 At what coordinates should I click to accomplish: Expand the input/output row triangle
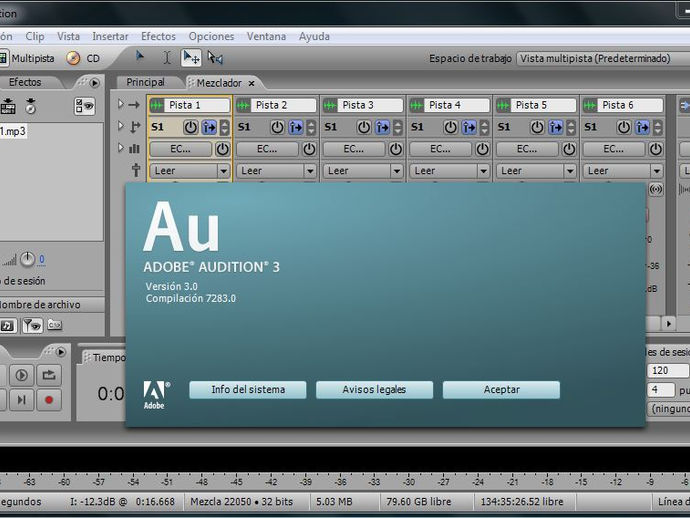(121, 104)
